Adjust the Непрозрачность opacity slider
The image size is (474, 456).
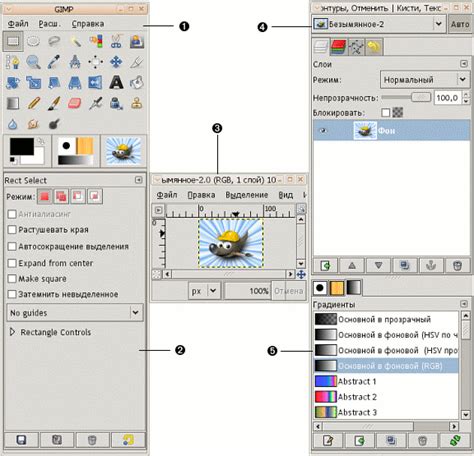tap(406, 97)
